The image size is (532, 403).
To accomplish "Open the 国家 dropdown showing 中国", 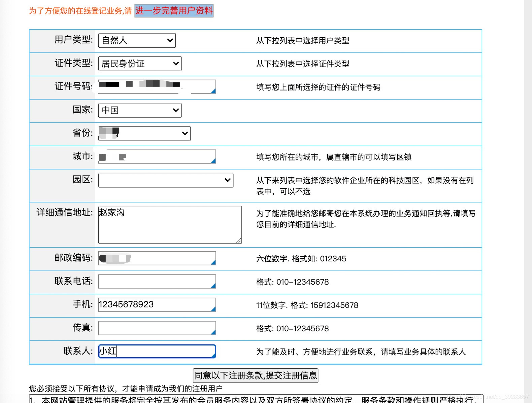I will 140,110.
